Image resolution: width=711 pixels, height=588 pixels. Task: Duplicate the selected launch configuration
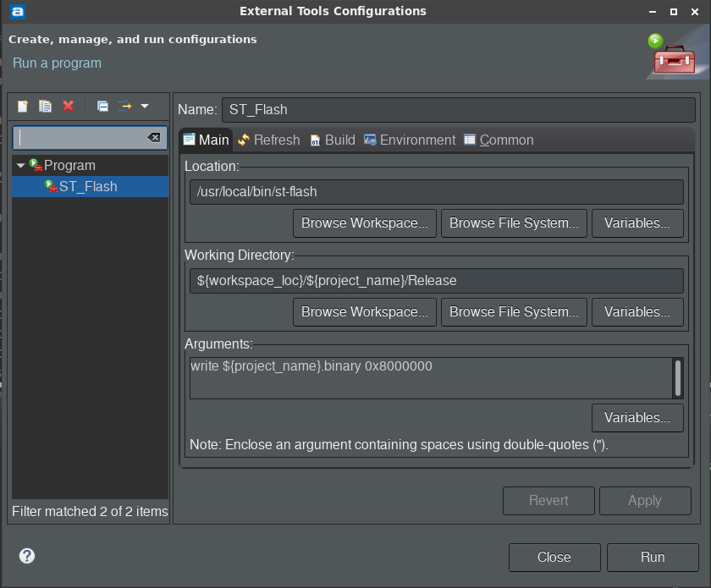(46, 106)
